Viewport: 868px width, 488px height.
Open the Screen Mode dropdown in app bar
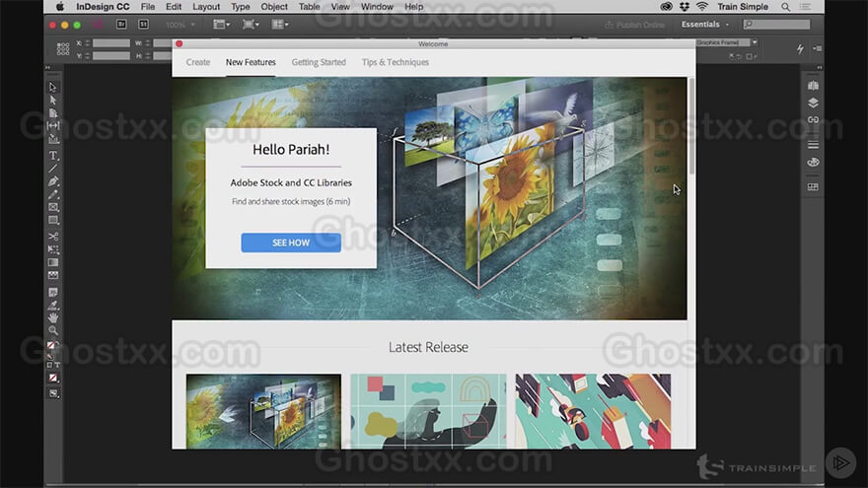point(251,25)
